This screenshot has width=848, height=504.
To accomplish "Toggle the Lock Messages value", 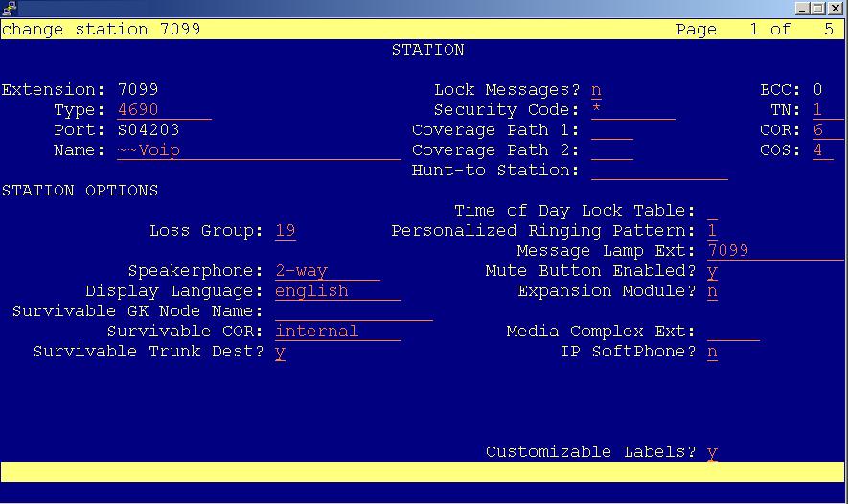I will click(596, 90).
